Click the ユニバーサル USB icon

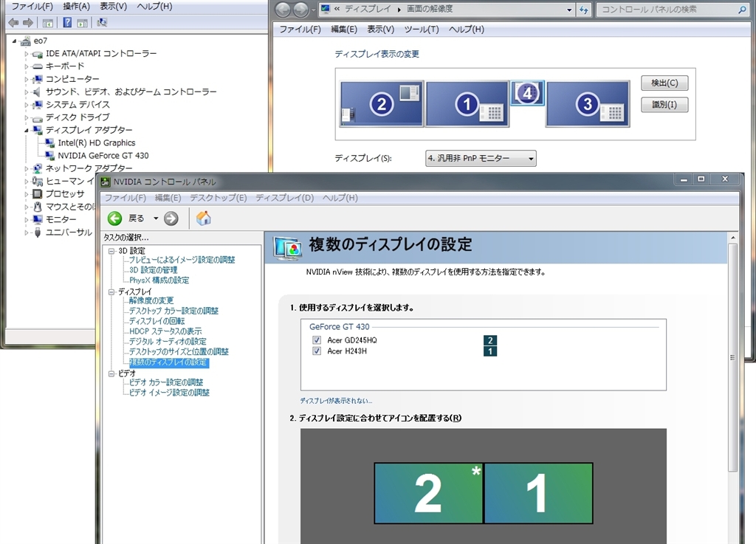point(38,233)
